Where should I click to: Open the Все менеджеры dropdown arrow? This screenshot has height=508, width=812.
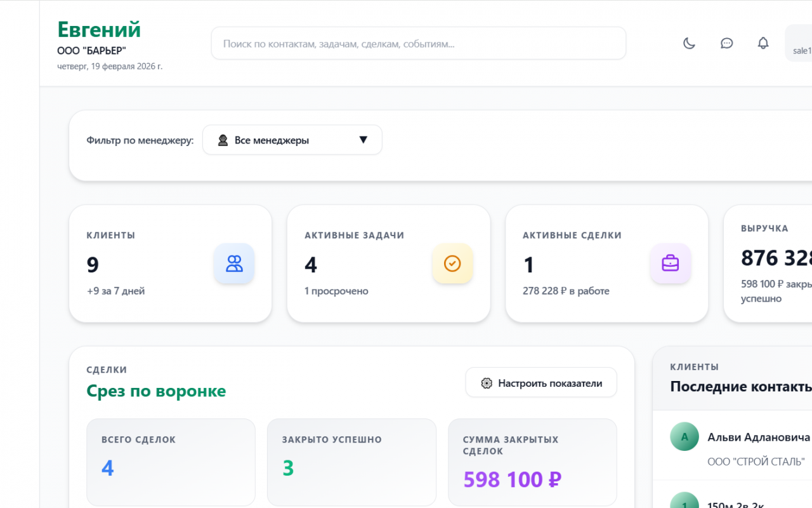363,140
